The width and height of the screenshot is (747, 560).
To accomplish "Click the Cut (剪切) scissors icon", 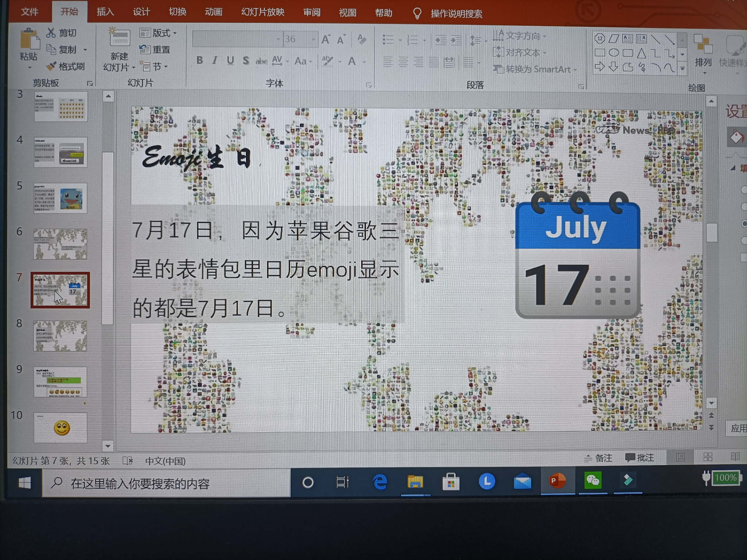I will [x=51, y=33].
